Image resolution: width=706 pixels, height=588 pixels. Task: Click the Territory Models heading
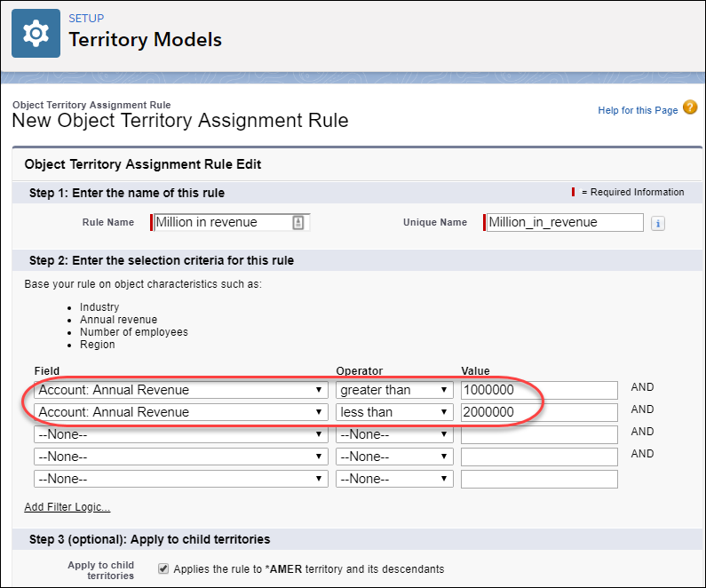coord(145,40)
